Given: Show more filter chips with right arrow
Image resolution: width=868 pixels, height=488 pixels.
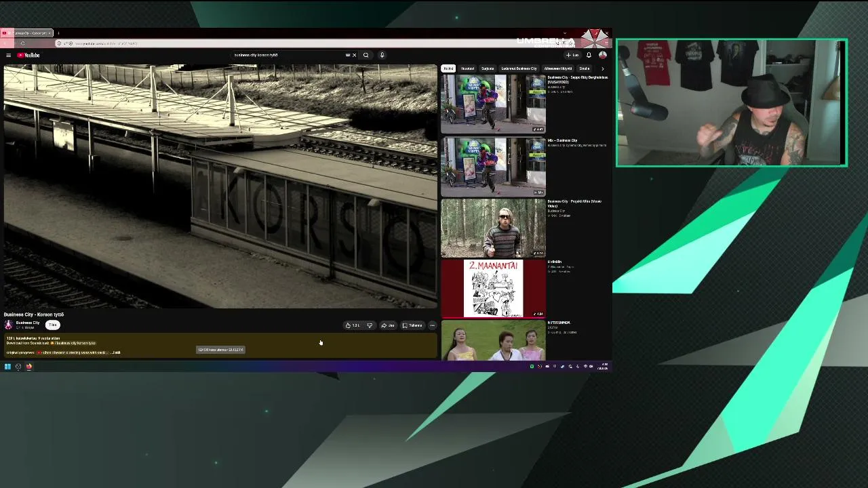Looking at the screenshot, I should (602, 68).
